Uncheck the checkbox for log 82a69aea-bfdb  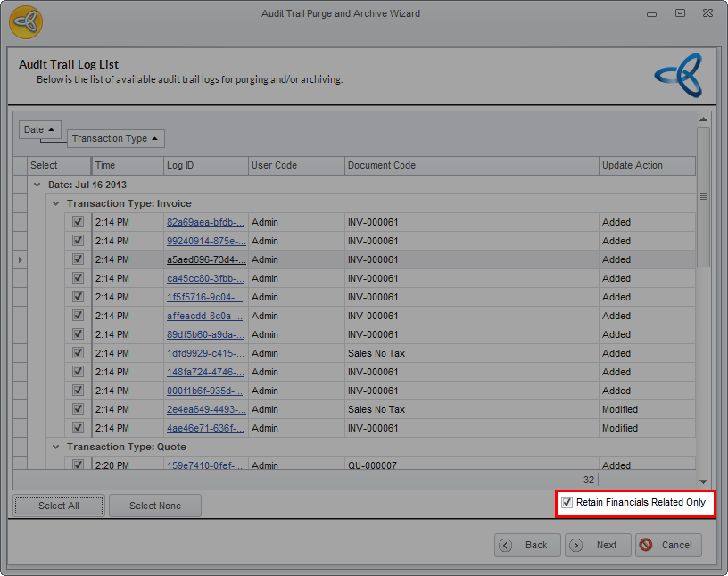tap(79, 222)
